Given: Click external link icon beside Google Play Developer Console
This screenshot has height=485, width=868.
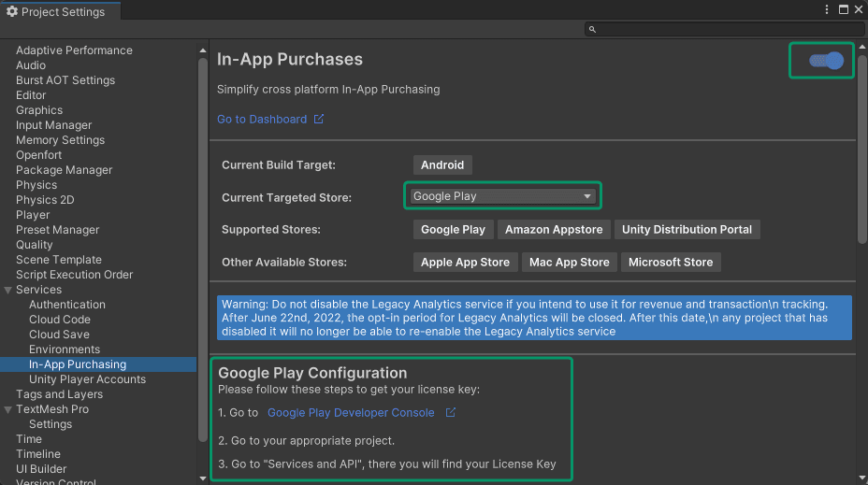Looking at the screenshot, I should pyautogui.click(x=451, y=412).
